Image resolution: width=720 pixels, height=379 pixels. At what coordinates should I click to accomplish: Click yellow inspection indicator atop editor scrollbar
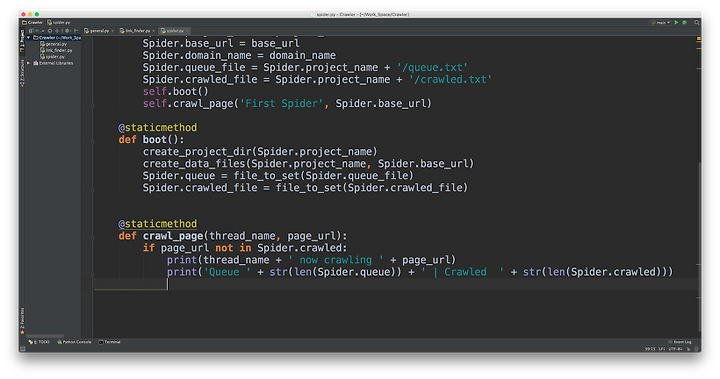point(698,39)
